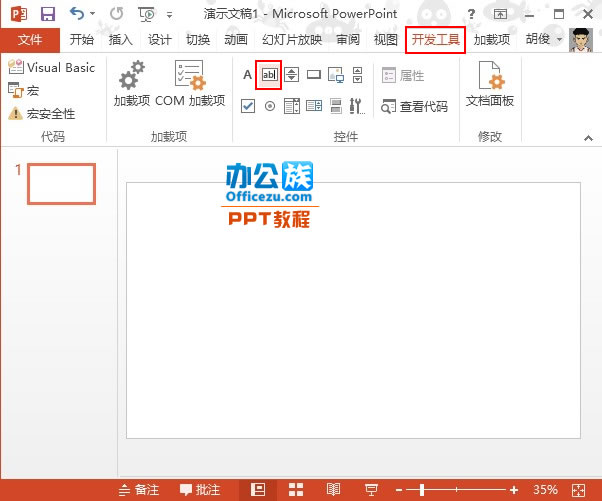Switch to Reading view
The image size is (602, 501).
click(x=333, y=489)
